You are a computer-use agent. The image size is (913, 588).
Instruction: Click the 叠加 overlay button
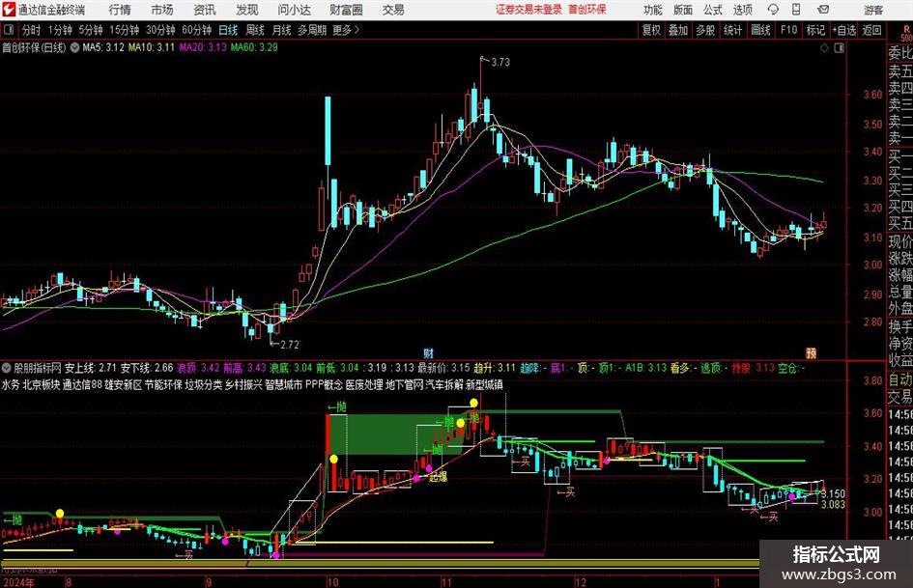click(x=678, y=30)
